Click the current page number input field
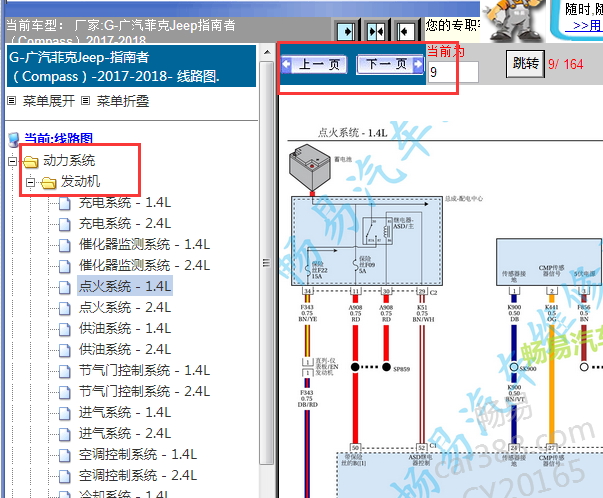 (x=453, y=72)
